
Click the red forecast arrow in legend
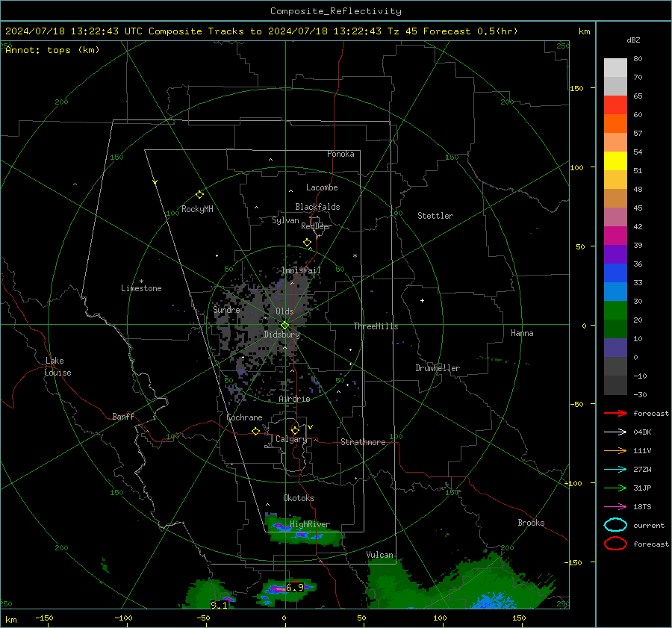click(x=615, y=413)
